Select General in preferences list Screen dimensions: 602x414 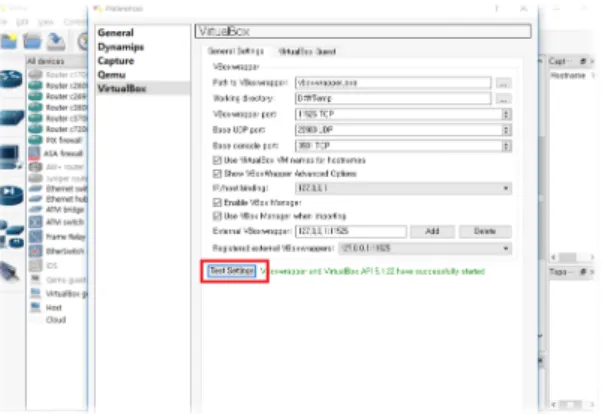coord(116,33)
